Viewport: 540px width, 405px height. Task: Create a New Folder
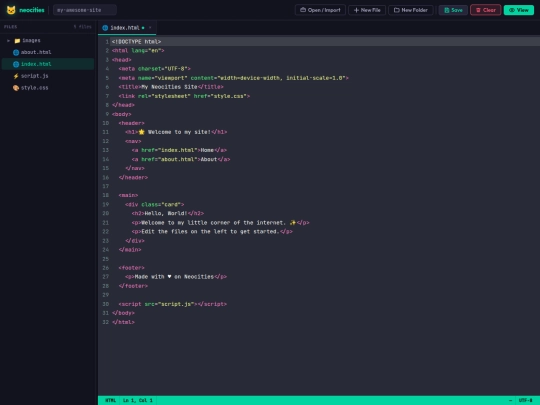pos(411,10)
